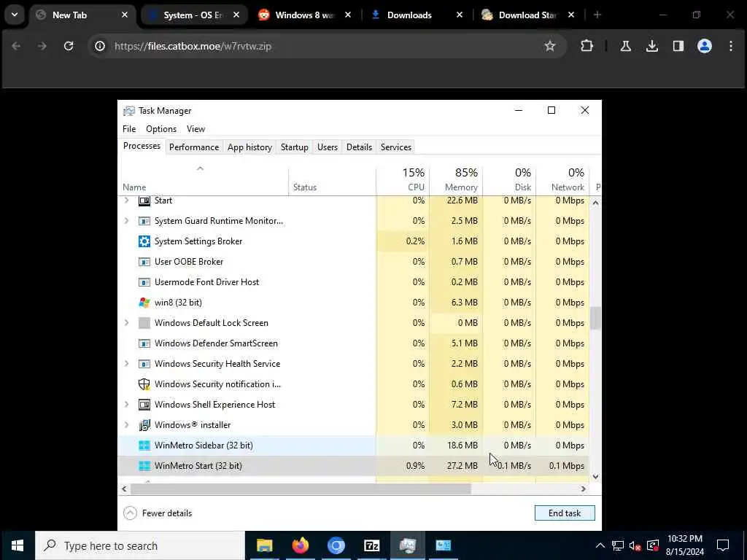Image resolution: width=747 pixels, height=560 pixels.
Task: Click the taskbar search box
Action: point(139,545)
